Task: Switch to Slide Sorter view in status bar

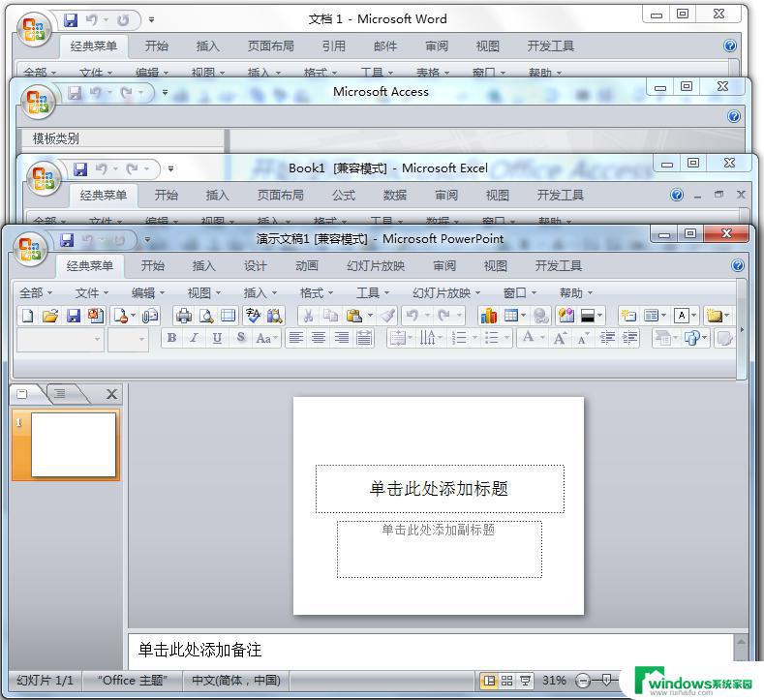Action: click(x=506, y=681)
